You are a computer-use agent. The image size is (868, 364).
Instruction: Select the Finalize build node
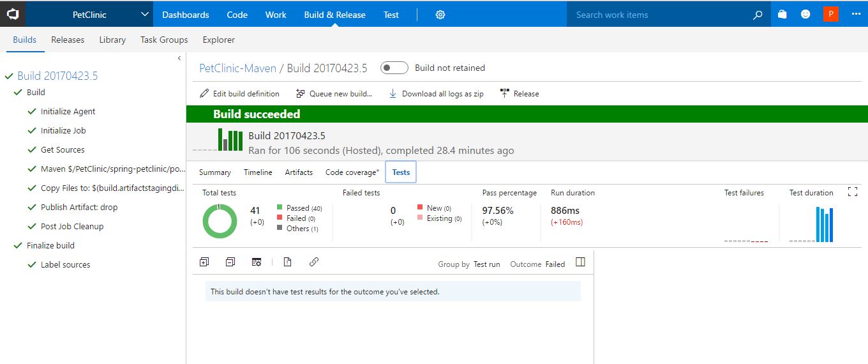tap(50, 245)
